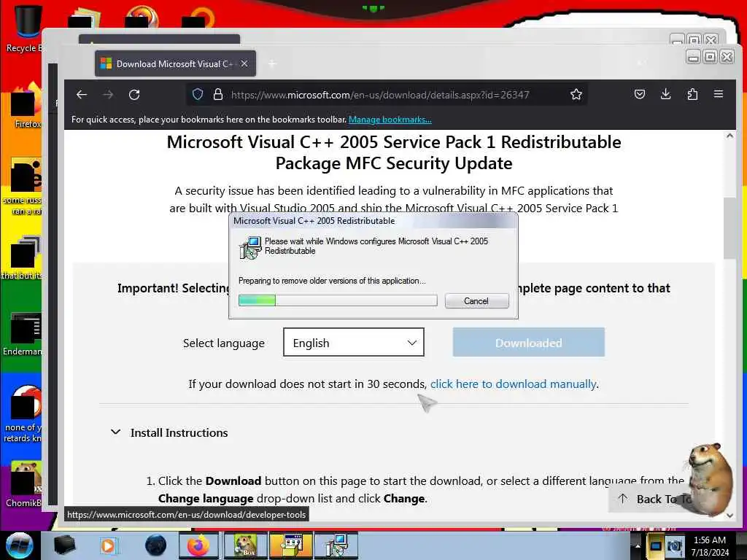
Task: Click the 'click here to download manually' link
Action: pos(513,384)
